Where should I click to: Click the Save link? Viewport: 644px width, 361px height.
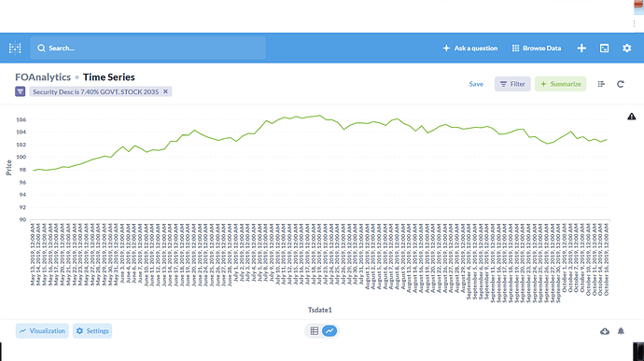[476, 84]
